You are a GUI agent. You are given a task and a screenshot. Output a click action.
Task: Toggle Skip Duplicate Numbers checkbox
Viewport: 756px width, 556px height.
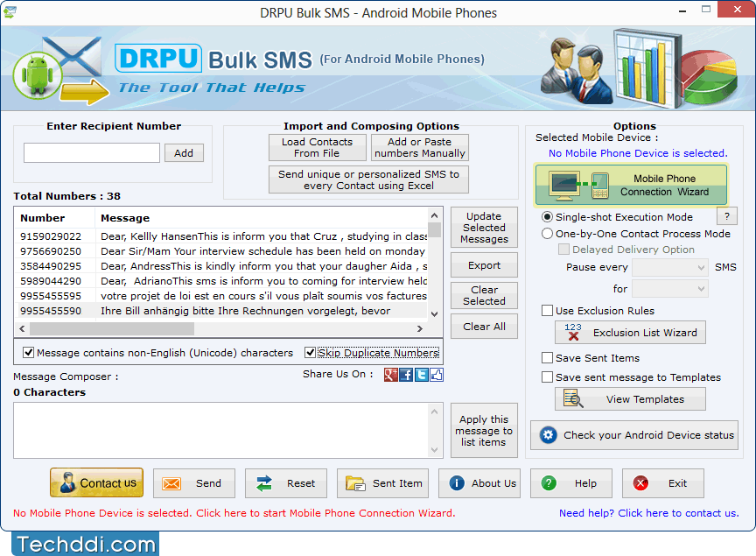coord(310,353)
